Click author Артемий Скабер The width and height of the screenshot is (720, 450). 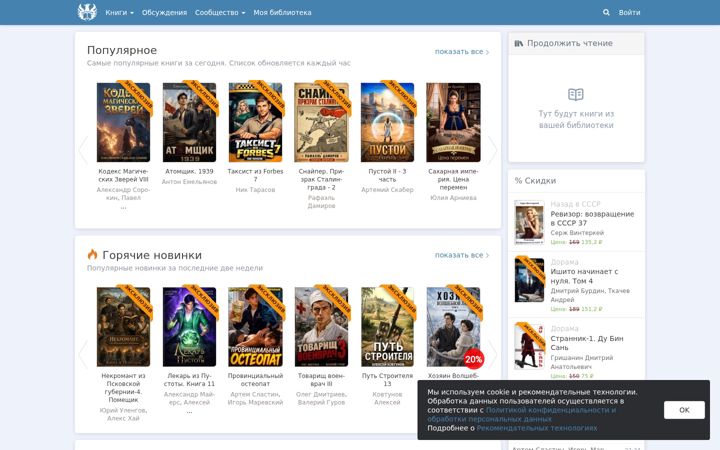(388, 190)
